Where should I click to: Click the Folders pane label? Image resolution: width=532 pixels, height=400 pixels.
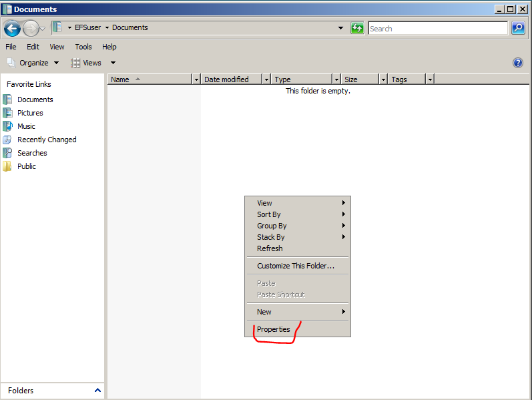point(21,391)
